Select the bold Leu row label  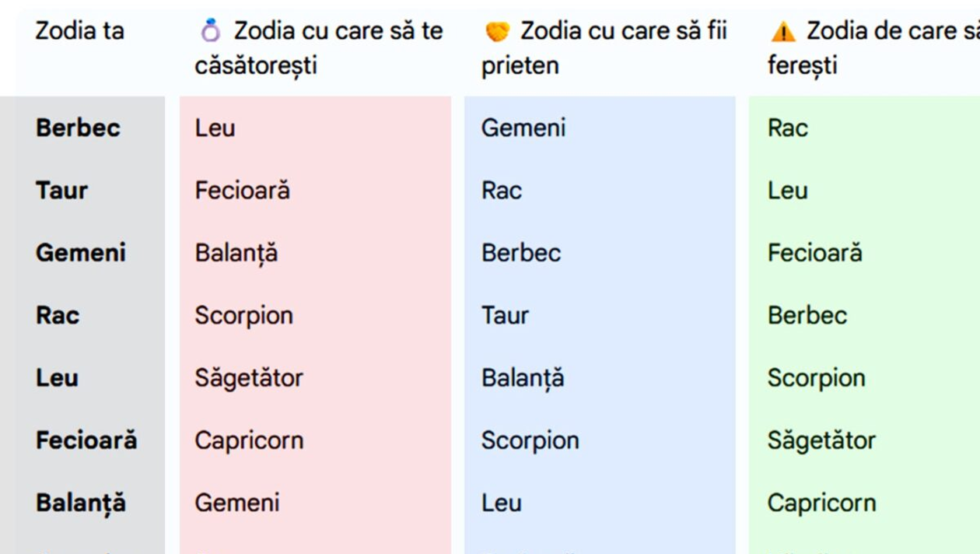(57, 378)
